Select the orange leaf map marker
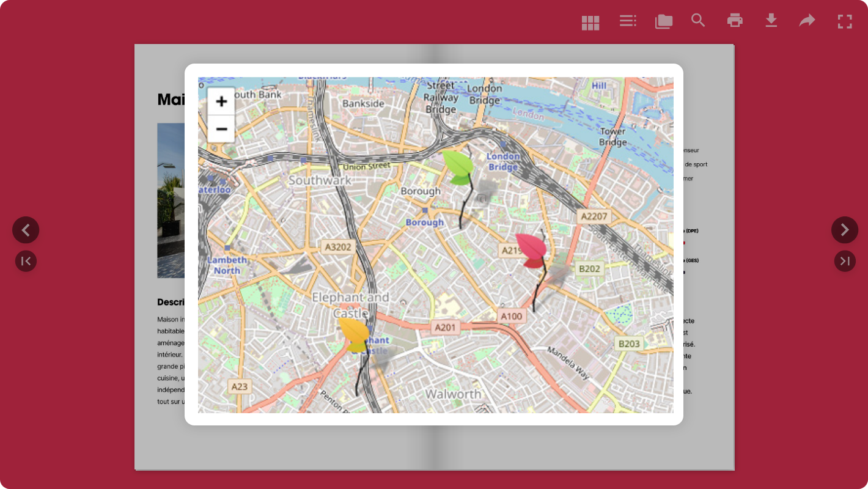 click(355, 333)
